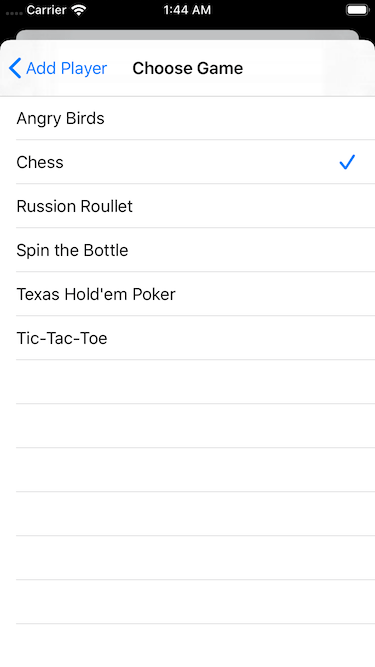Choose the Tic-Tac-Toe row

point(188,338)
